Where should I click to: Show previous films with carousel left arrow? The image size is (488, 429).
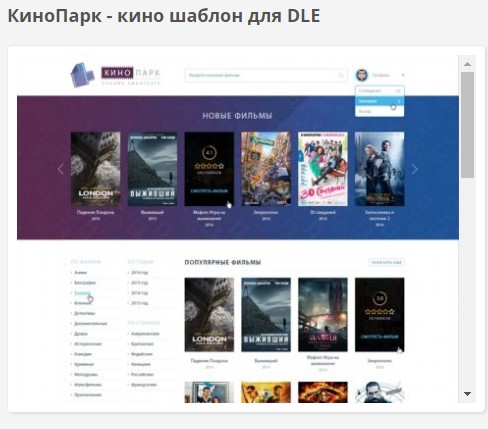[60, 169]
